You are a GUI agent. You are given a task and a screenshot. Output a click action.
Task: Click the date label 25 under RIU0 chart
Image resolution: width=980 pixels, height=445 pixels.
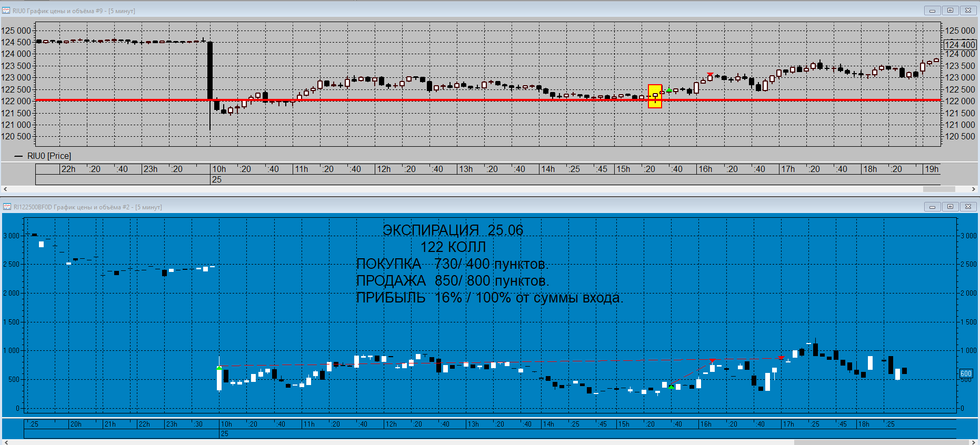(x=217, y=179)
